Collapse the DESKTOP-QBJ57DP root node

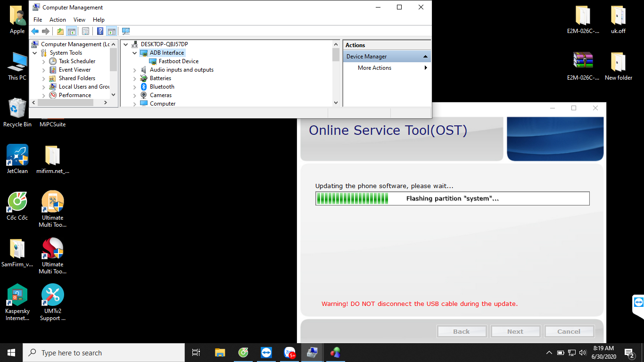coord(125,44)
